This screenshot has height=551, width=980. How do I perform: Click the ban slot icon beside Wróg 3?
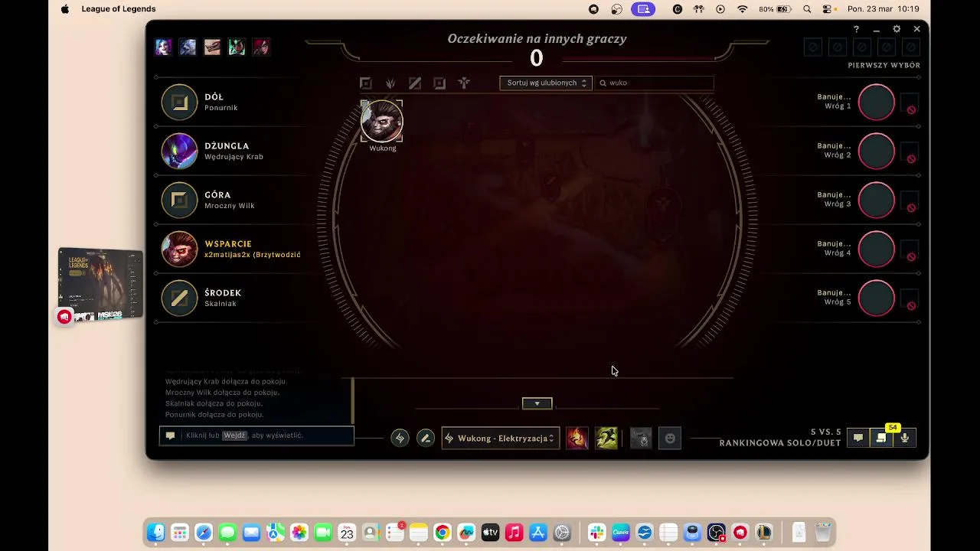click(909, 201)
